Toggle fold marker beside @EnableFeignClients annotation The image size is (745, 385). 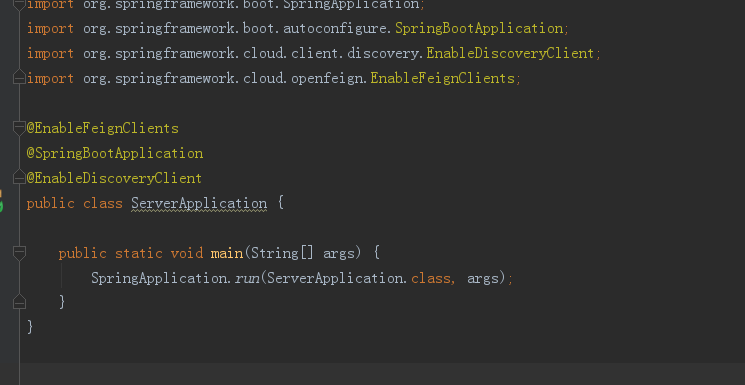pos(19,128)
